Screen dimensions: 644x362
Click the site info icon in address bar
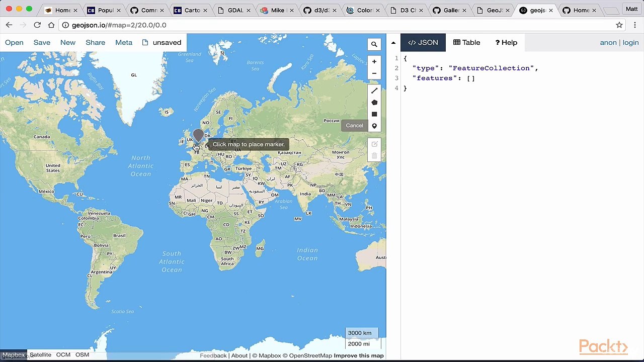[65, 25]
